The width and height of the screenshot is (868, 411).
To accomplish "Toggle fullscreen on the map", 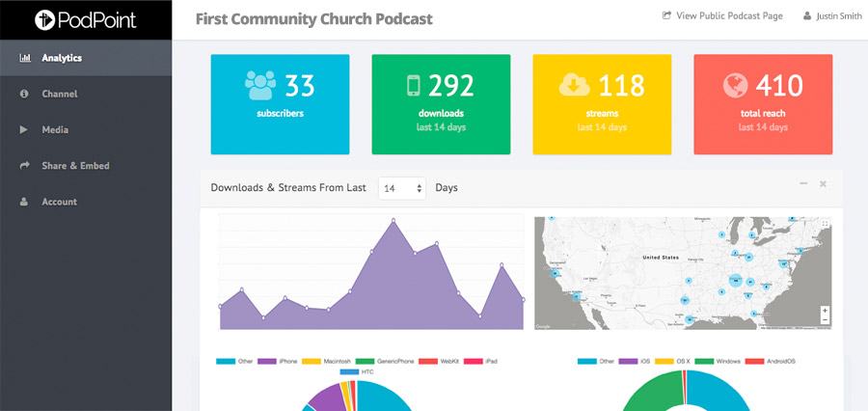I will coord(825,224).
